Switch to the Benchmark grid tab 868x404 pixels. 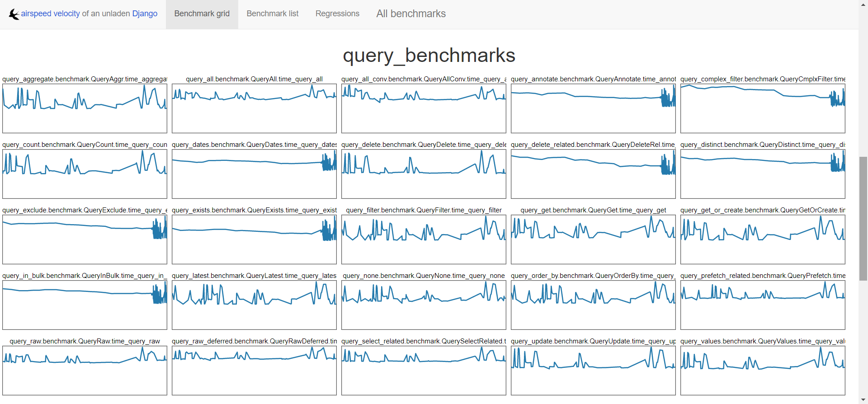click(x=202, y=14)
